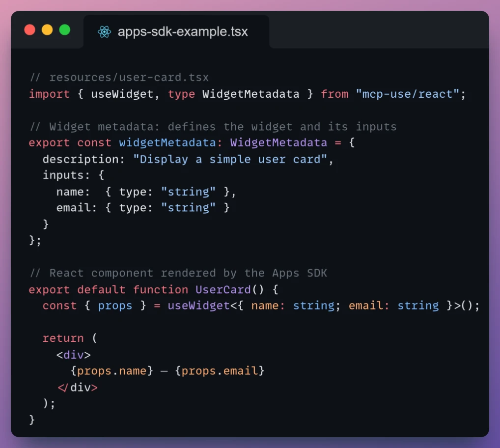The image size is (500, 448).
Task: Click the 'import' keyword
Action: pyautogui.click(x=49, y=94)
